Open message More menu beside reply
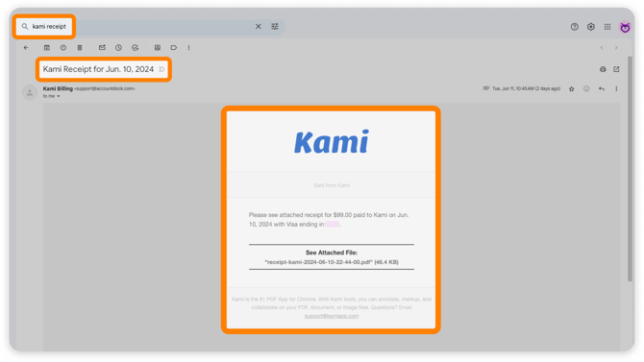This screenshot has width=644, height=362. pyautogui.click(x=616, y=88)
